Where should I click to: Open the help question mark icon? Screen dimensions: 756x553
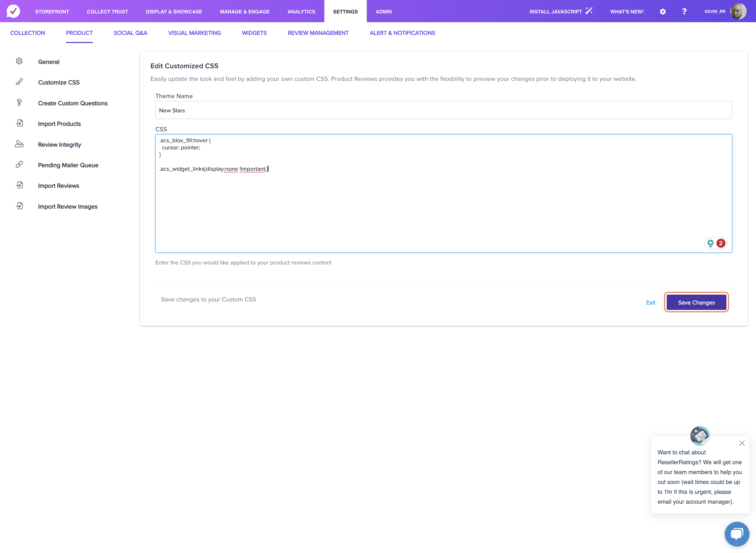point(684,12)
